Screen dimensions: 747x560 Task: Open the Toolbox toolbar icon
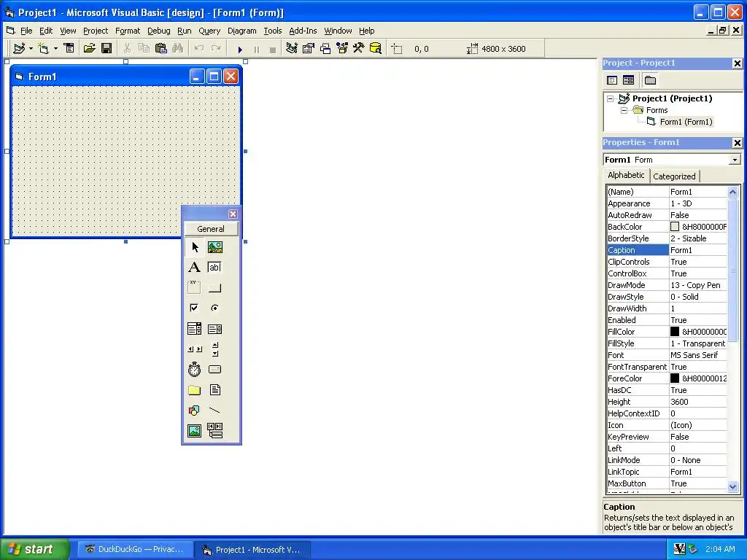pyautogui.click(x=358, y=48)
